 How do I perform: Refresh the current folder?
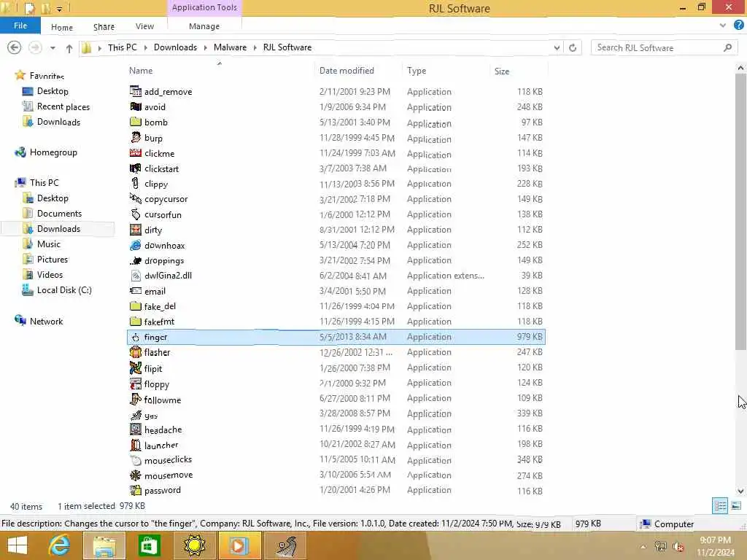573,47
